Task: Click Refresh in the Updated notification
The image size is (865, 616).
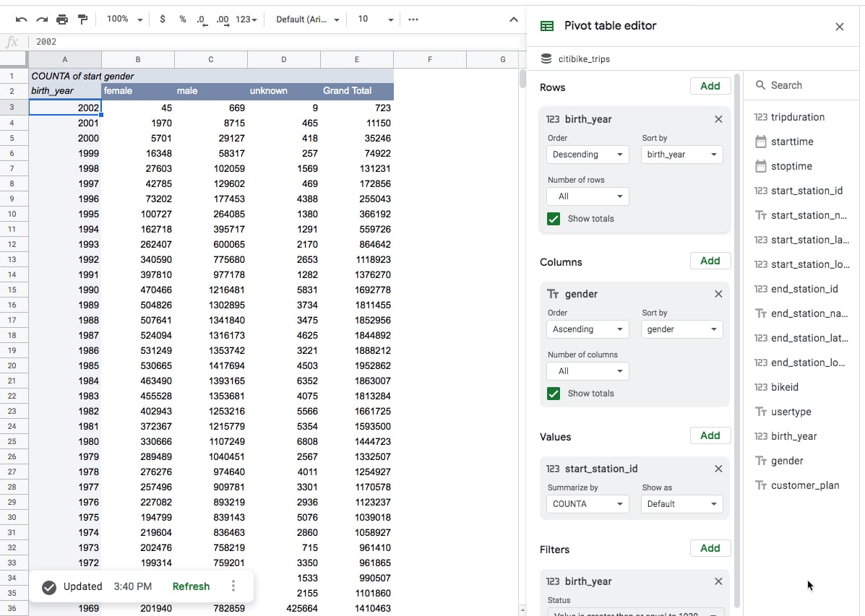Action: click(x=190, y=586)
